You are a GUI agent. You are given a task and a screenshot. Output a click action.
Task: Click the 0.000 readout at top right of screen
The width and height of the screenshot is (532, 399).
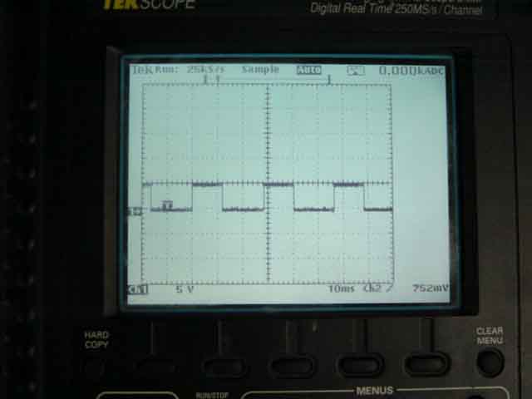coord(411,71)
